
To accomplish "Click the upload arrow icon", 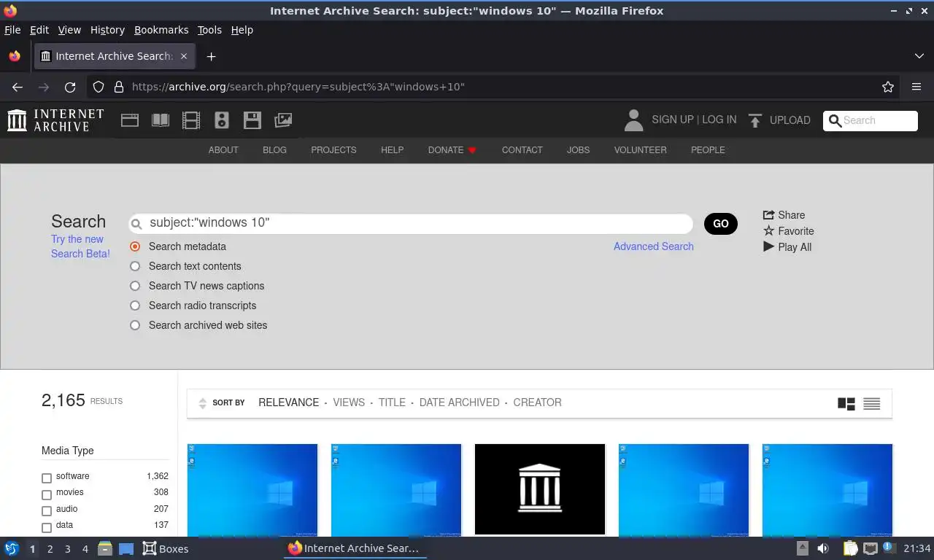I will tap(755, 120).
